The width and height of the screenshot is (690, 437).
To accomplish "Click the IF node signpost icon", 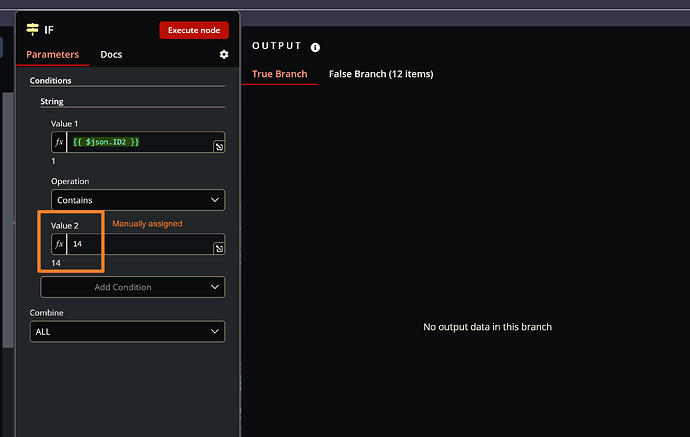I will click(33, 29).
